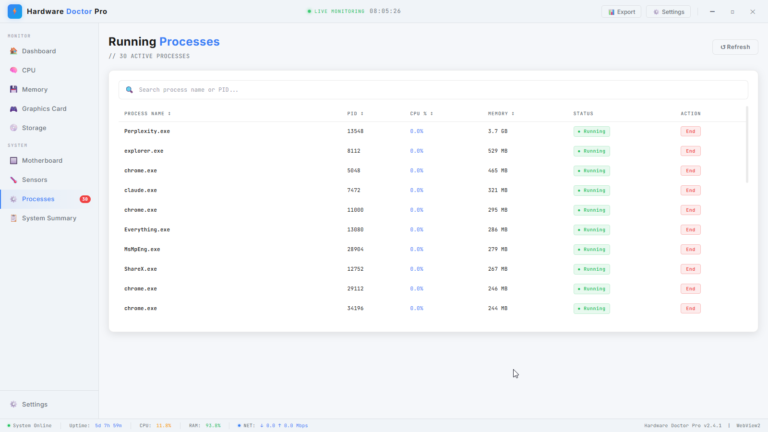Click the Processes gear icon in sidebar
This screenshot has height=432, width=768.
[x=13, y=199]
